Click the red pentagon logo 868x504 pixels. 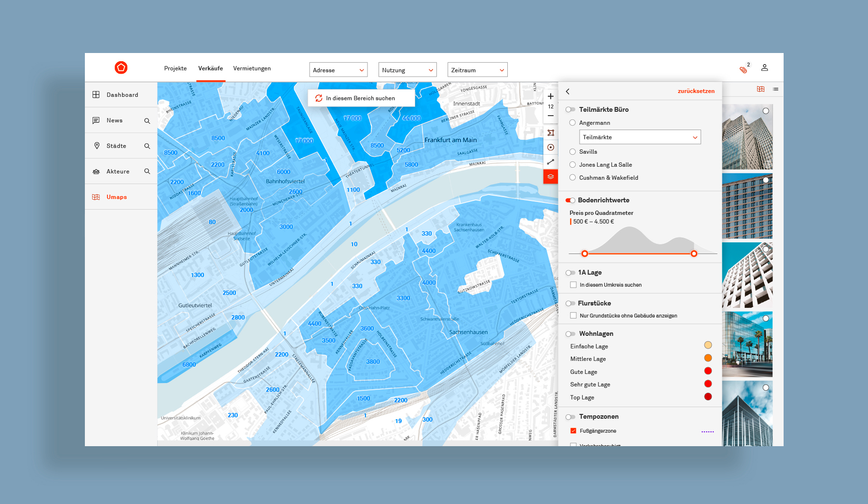121,67
